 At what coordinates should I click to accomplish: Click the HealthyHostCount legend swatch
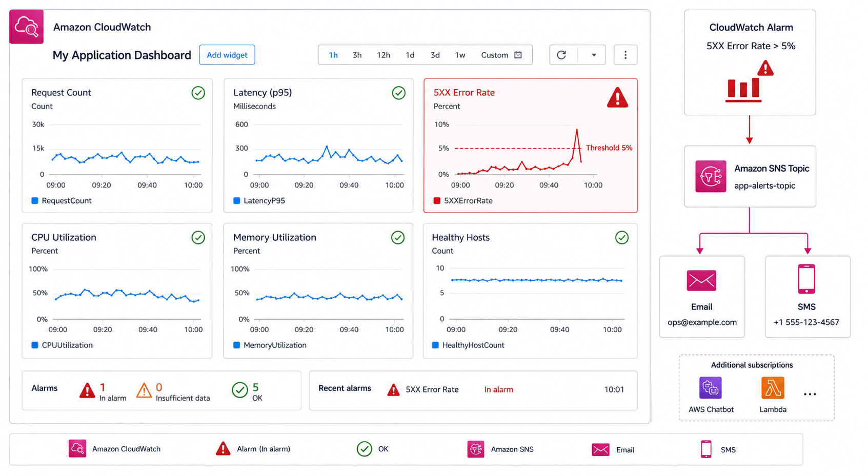tap(435, 345)
